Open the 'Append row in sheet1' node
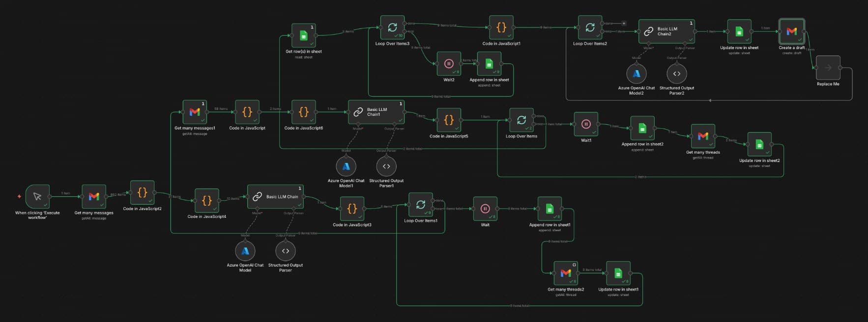This screenshot has height=322, width=868. click(550, 209)
